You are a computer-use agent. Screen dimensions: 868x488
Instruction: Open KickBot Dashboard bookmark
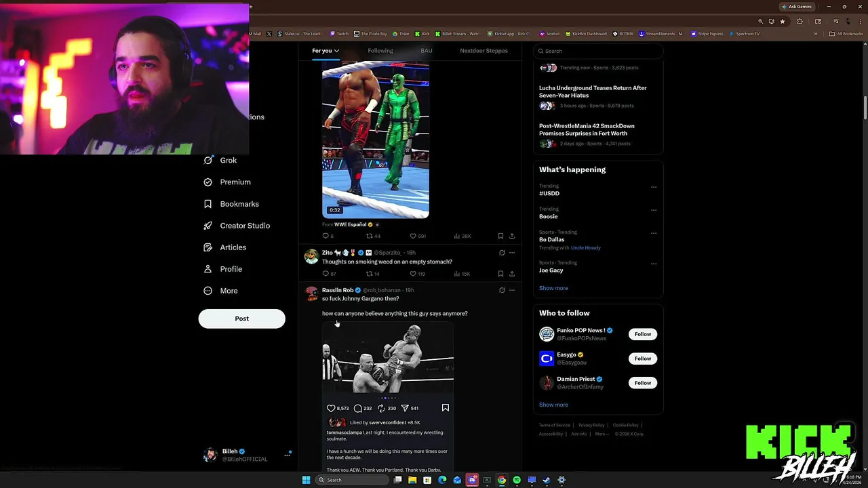coord(586,34)
